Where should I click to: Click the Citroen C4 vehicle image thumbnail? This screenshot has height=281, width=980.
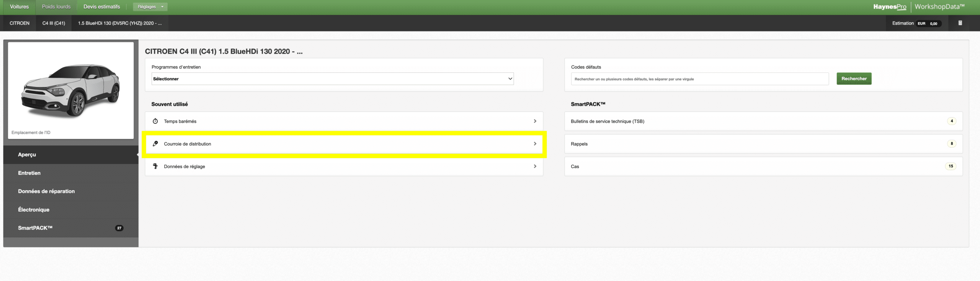[x=71, y=90]
